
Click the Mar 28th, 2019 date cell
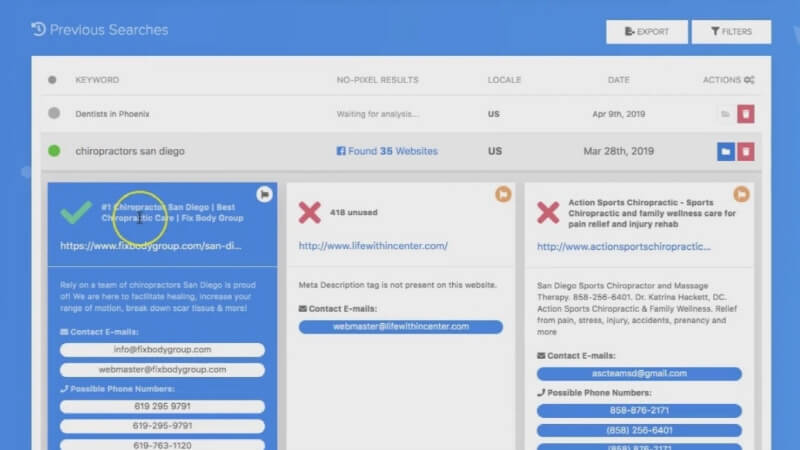[x=618, y=151]
